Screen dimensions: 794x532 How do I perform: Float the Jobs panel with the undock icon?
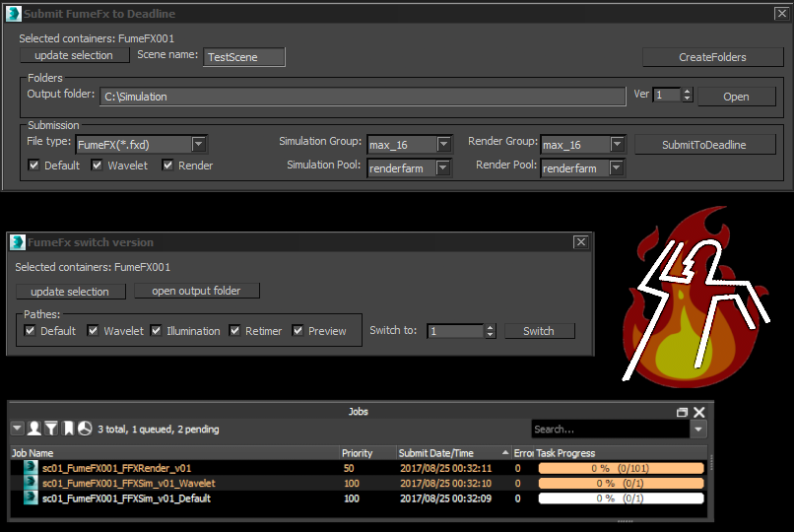point(682,412)
